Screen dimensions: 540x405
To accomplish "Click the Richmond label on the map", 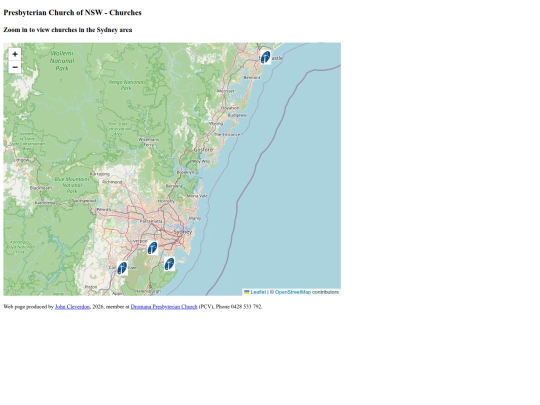I will coord(112,182).
